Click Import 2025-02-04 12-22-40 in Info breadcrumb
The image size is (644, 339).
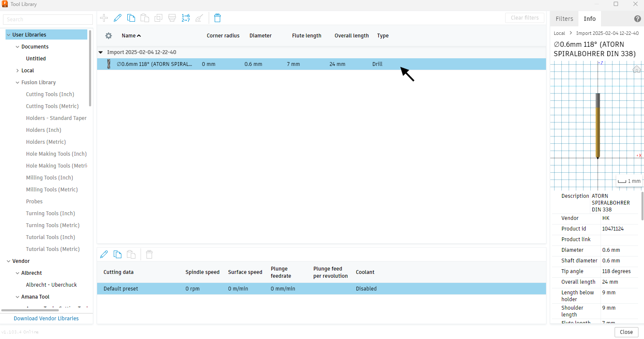click(x=607, y=33)
